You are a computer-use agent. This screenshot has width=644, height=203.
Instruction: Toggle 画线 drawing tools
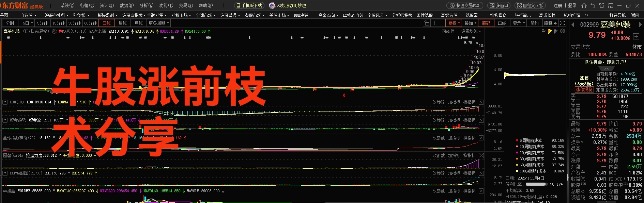pos(502,23)
